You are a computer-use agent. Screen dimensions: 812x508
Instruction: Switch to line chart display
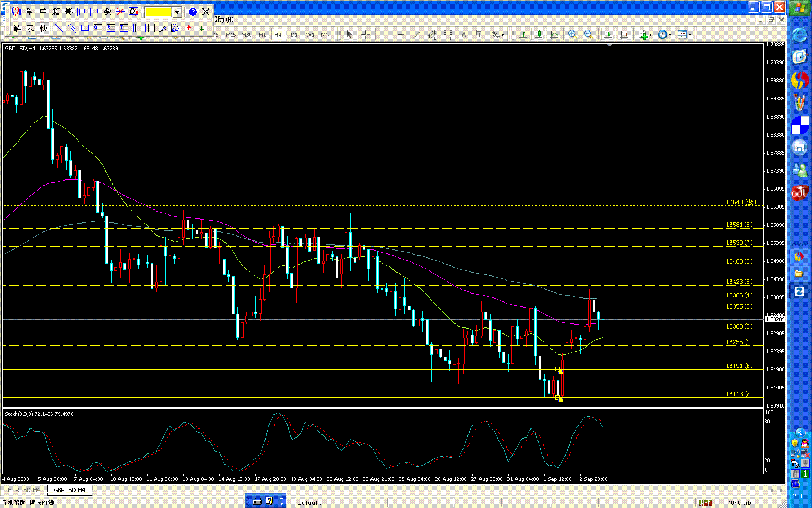click(554, 34)
